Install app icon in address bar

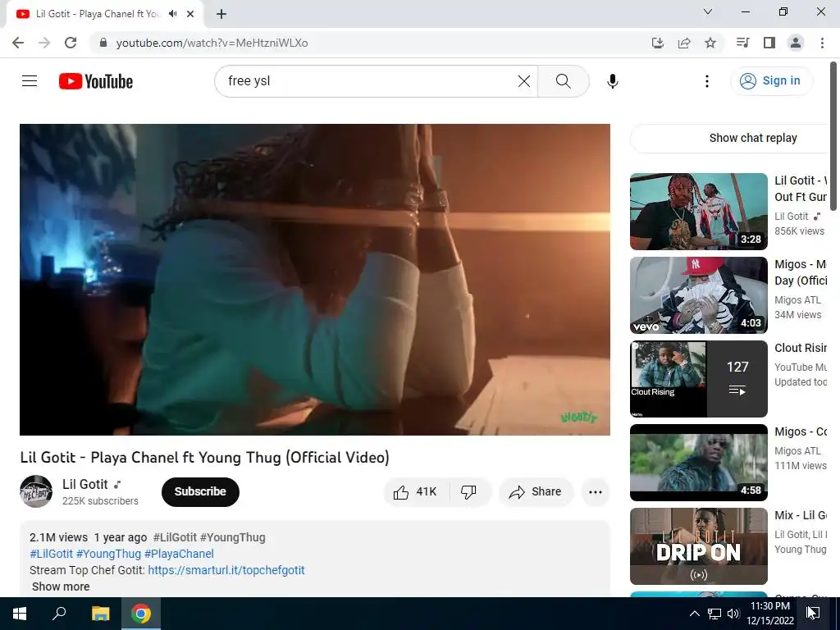pos(657,43)
